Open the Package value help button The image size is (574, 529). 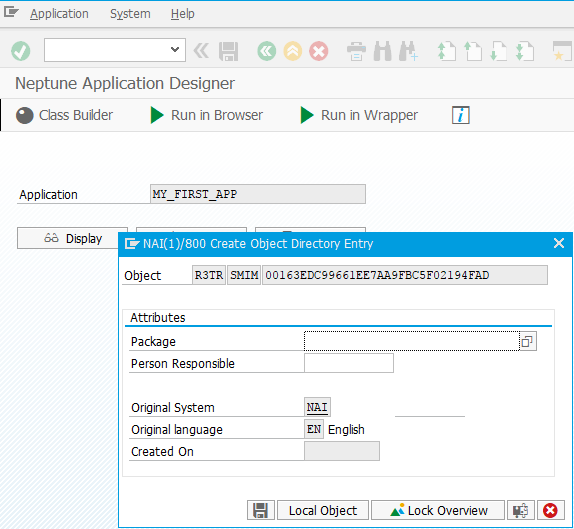click(x=528, y=341)
